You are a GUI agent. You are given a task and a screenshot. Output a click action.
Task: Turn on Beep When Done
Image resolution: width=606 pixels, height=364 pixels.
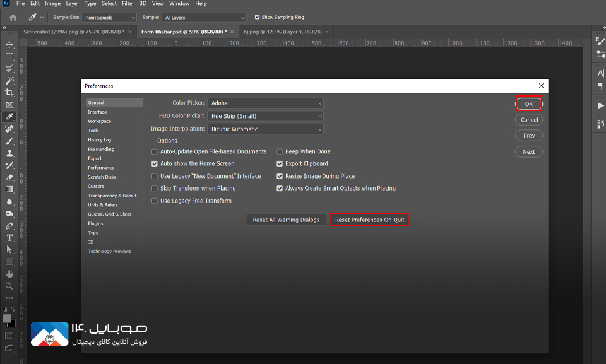click(280, 152)
